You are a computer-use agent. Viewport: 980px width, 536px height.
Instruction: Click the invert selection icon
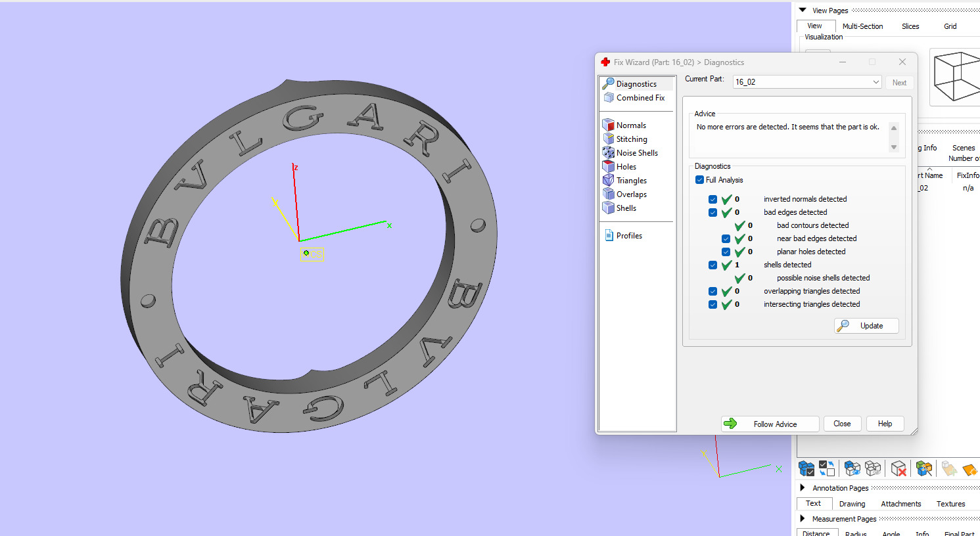click(x=827, y=468)
